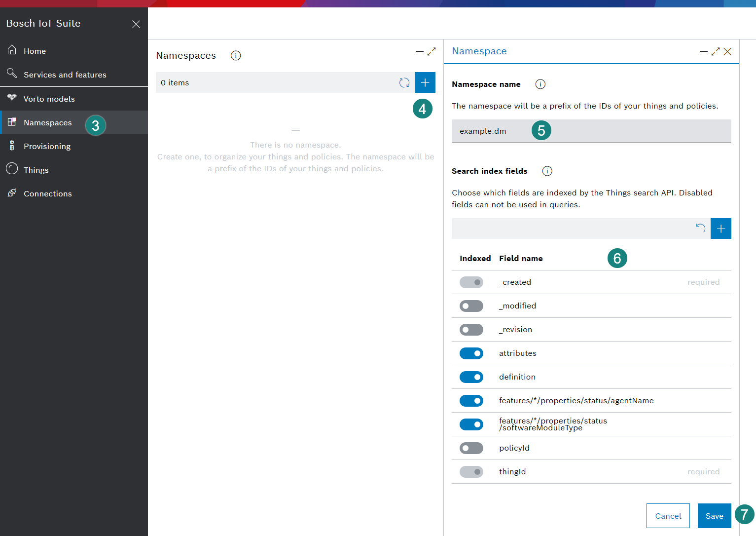The width and height of the screenshot is (756, 536).
Task: Add a new search index field
Action: coord(720,229)
